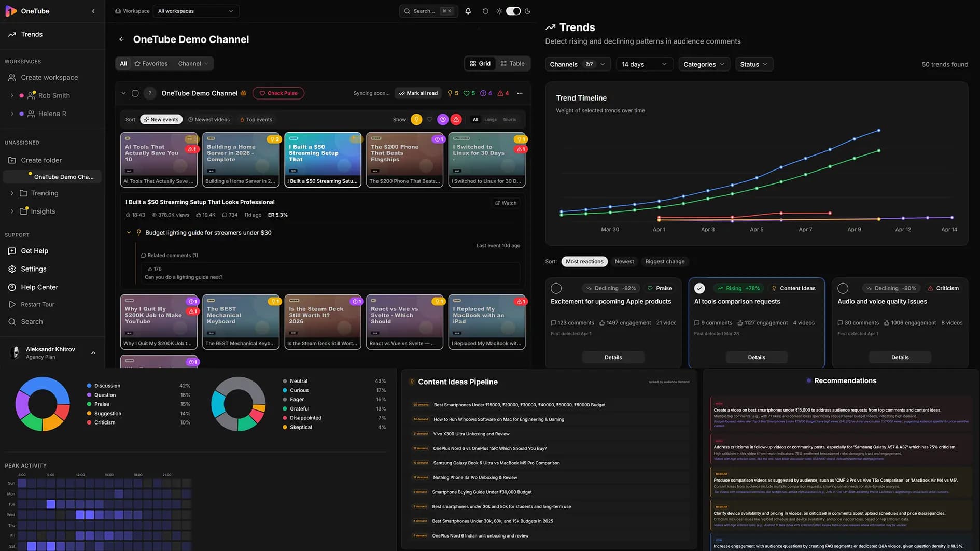This screenshot has width=980, height=551.
Task: Click the notifications bell icon
Action: 468,11
